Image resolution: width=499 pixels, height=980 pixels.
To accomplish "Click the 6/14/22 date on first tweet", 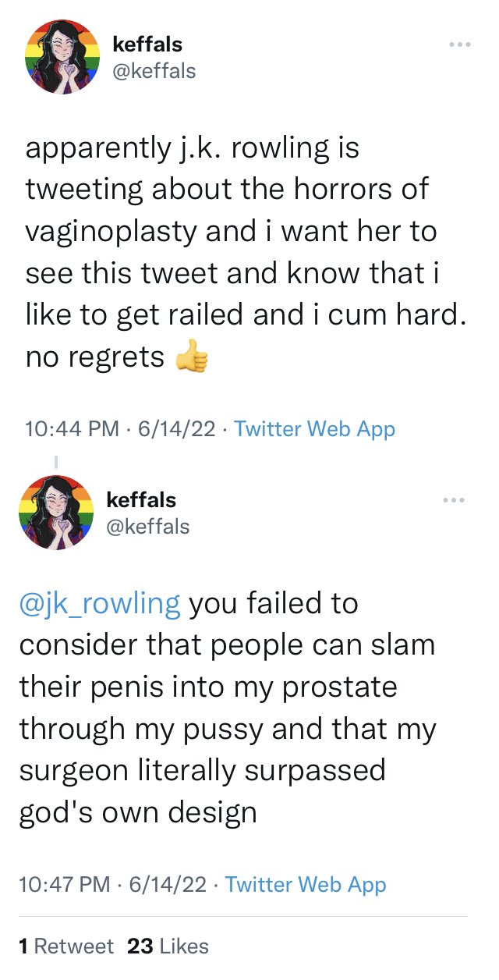I will click(x=176, y=429).
